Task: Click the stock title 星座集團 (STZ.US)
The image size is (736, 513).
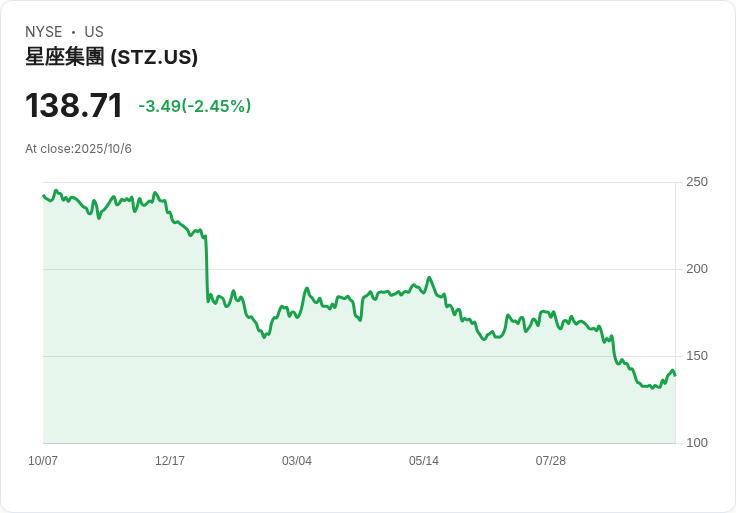Action: coord(111,57)
